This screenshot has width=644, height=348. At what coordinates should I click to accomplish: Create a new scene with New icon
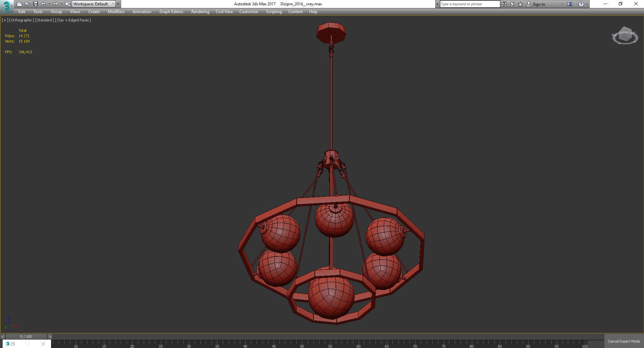click(19, 4)
